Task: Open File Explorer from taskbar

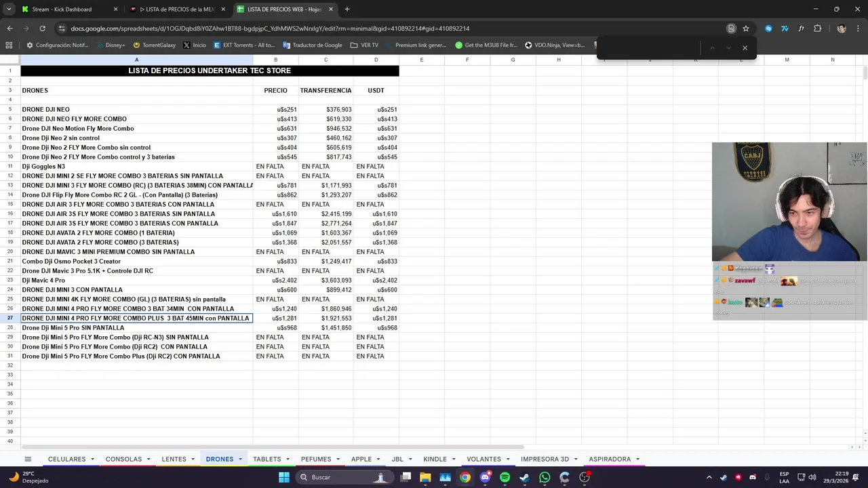Action: click(x=425, y=477)
